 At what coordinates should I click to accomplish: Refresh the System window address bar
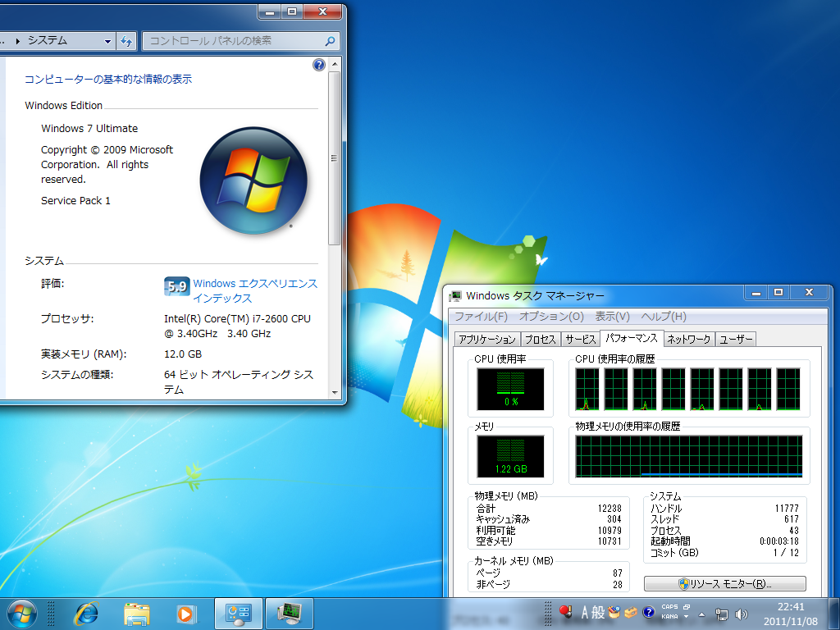coord(126,41)
